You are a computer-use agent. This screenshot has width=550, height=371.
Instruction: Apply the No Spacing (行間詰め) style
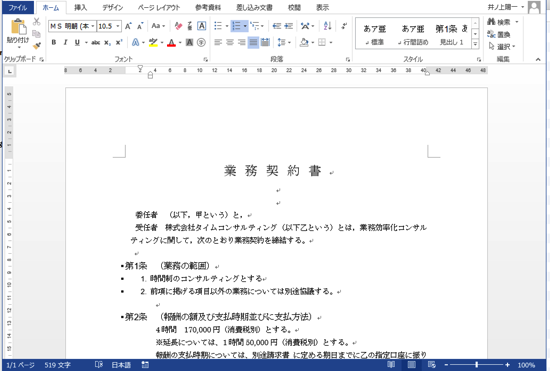point(413,34)
